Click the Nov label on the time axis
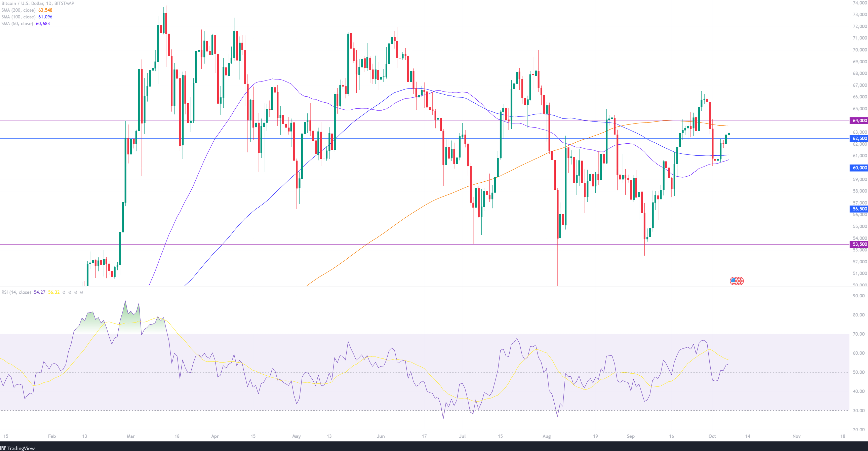The image size is (868, 451). pos(796,436)
